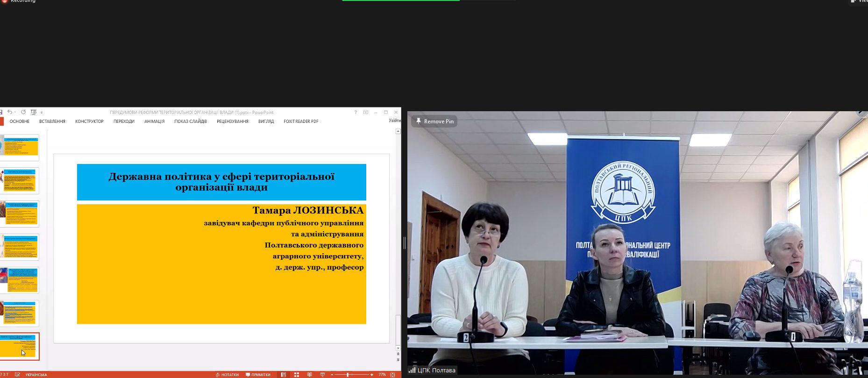Screen dimensions: 868x378
Task: Click the line 'аграрного університету,' on slide
Action: [x=318, y=256]
